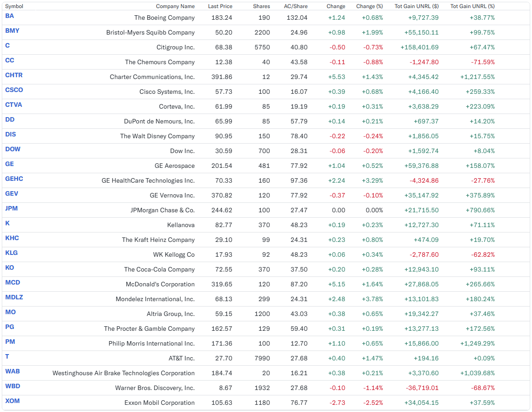Select Boeing's last price 183.24
Image resolution: width=532 pixels, height=412 pixels.
click(222, 18)
